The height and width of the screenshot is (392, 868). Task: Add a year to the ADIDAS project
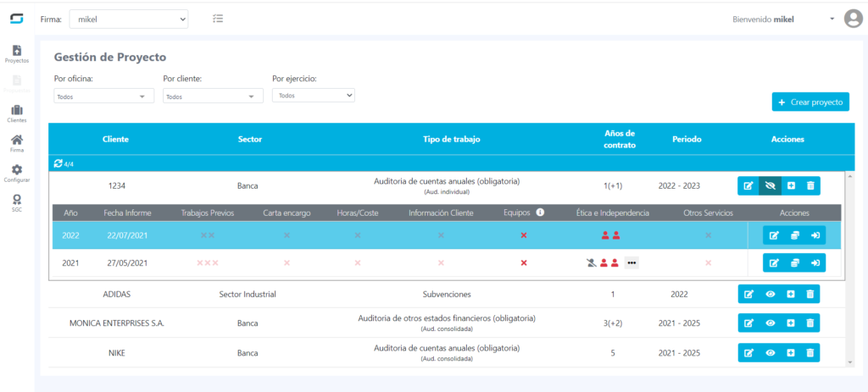(791, 294)
